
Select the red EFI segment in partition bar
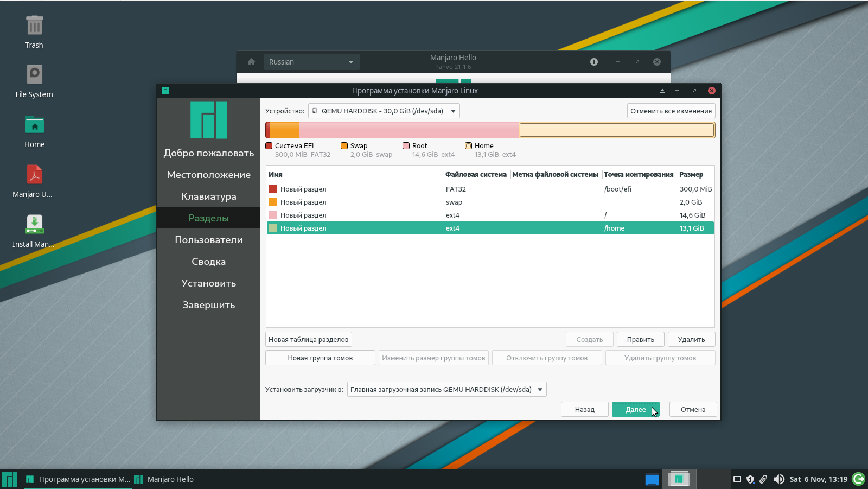click(267, 130)
